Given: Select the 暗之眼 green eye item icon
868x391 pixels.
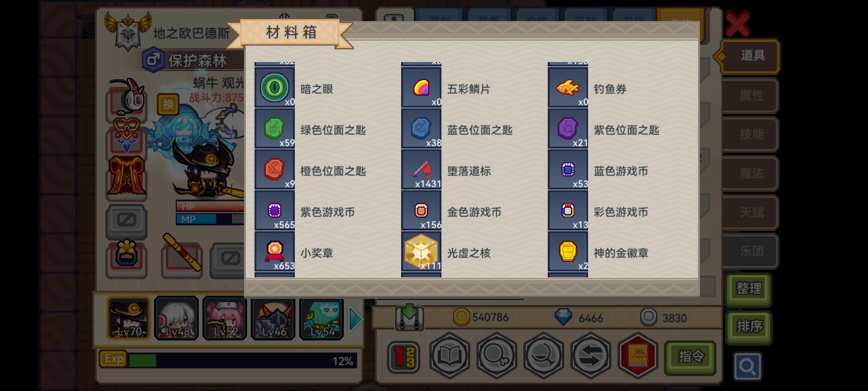Looking at the screenshot, I should (x=274, y=88).
